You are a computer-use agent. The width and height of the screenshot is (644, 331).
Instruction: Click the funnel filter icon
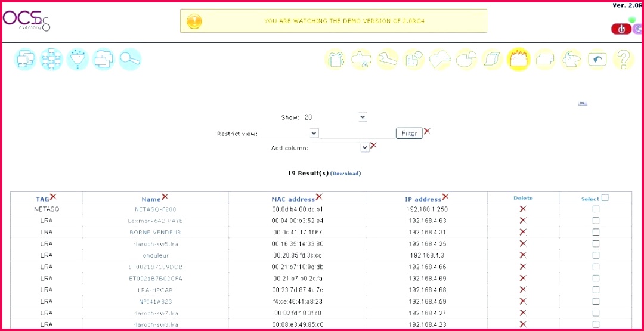(77, 60)
